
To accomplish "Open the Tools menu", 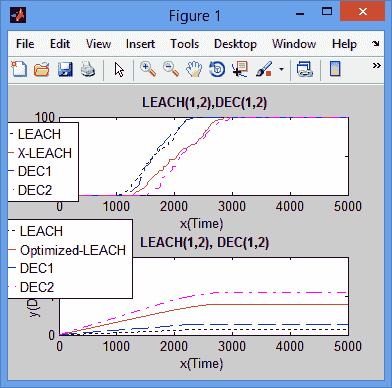I will point(185,44).
